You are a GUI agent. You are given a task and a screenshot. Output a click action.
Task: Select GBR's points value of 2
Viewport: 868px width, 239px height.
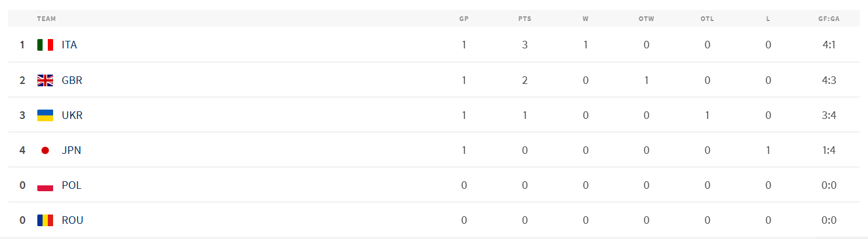(x=525, y=80)
